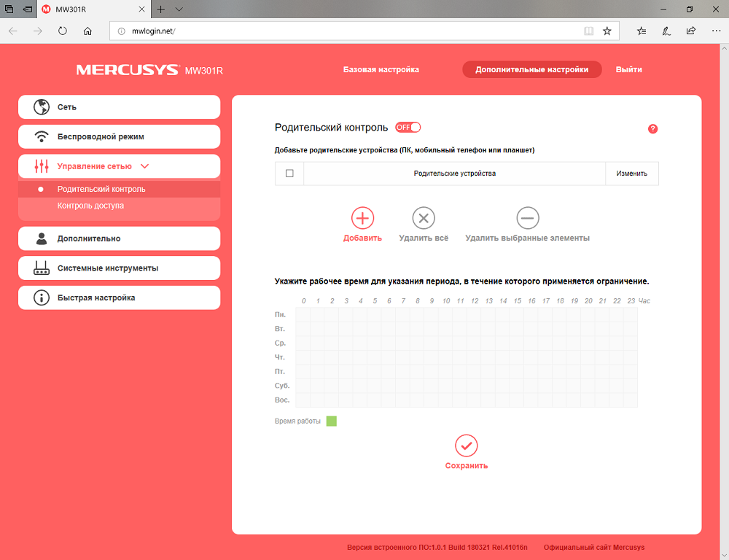Click the Mercusys MW301R logo

pos(149,70)
